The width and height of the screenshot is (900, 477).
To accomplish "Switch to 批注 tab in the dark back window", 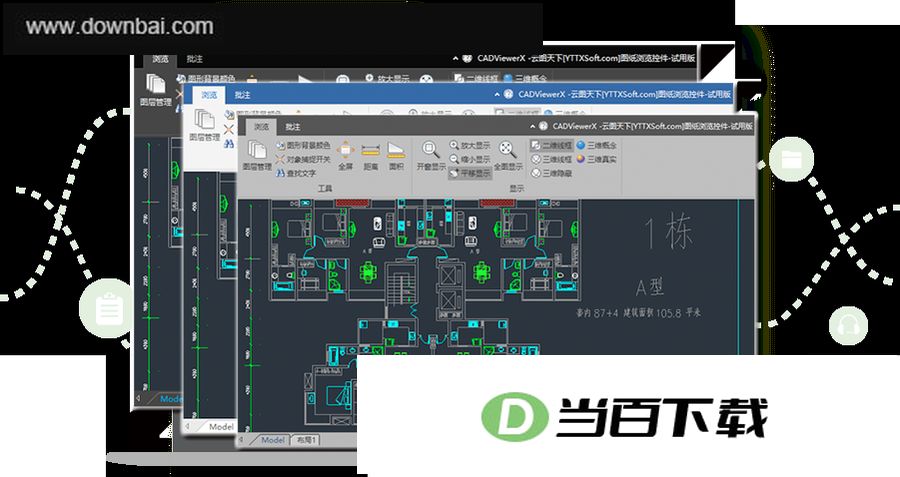I will [195, 59].
